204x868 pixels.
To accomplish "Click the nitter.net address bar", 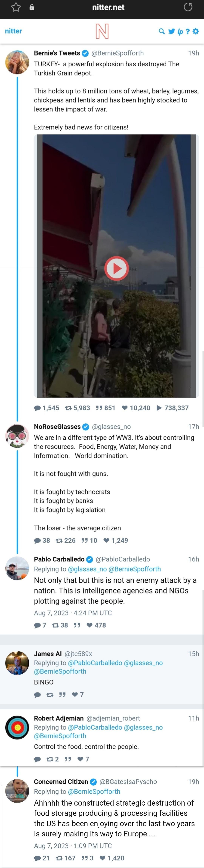I will [108, 7].
